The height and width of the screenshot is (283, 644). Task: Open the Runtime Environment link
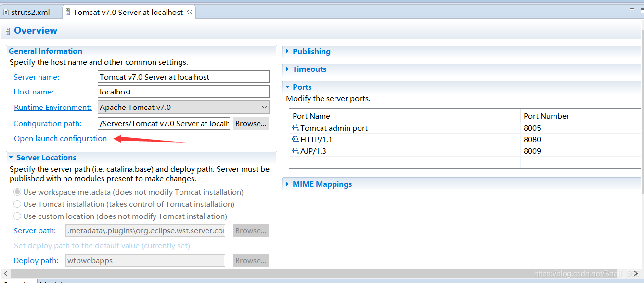tap(52, 107)
